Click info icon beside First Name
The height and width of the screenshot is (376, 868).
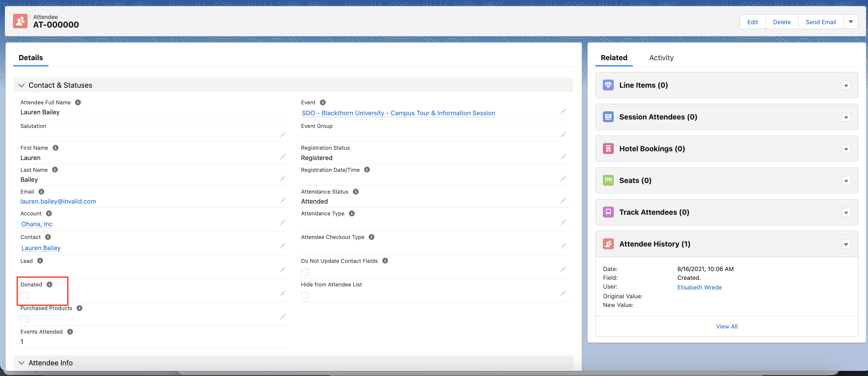[56, 148]
